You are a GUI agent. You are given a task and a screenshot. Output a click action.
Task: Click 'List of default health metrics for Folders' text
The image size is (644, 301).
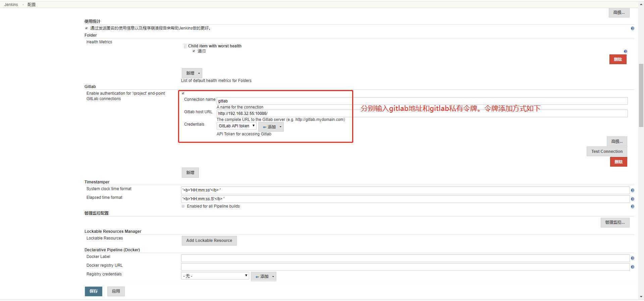[216, 81]
